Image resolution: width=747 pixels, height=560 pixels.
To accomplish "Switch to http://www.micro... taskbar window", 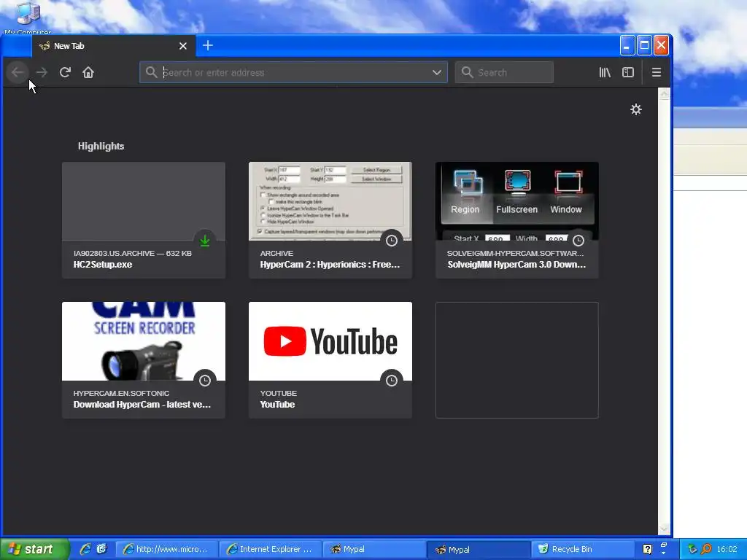I will click(x=167, y=549).
